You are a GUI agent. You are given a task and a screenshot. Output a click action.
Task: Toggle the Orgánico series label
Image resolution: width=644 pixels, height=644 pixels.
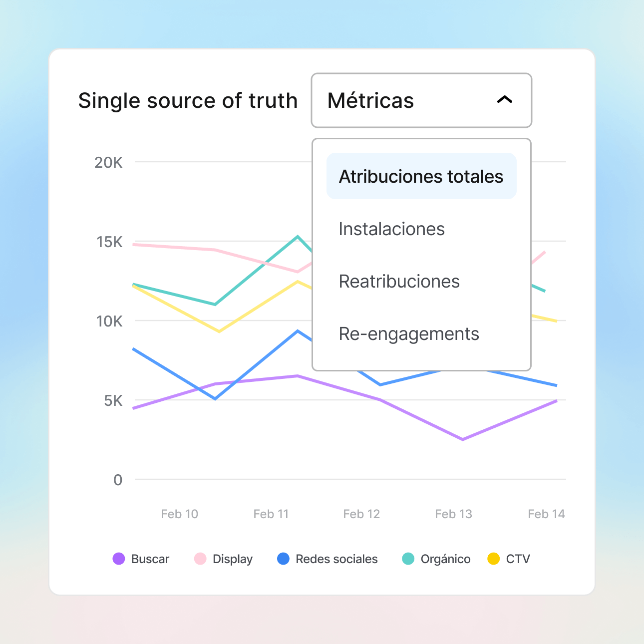coord(445,559)
